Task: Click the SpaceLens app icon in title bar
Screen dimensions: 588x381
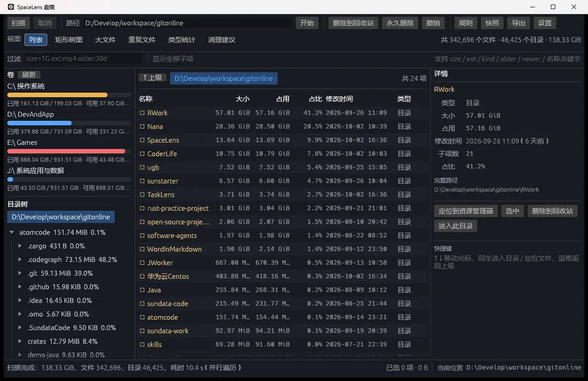Action: click(x=11, y=7)
